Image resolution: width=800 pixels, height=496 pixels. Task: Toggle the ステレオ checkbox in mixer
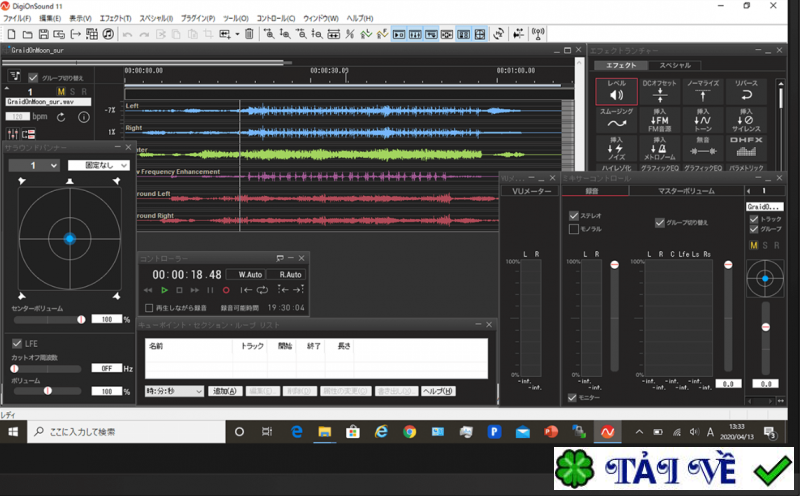point(572,215)
